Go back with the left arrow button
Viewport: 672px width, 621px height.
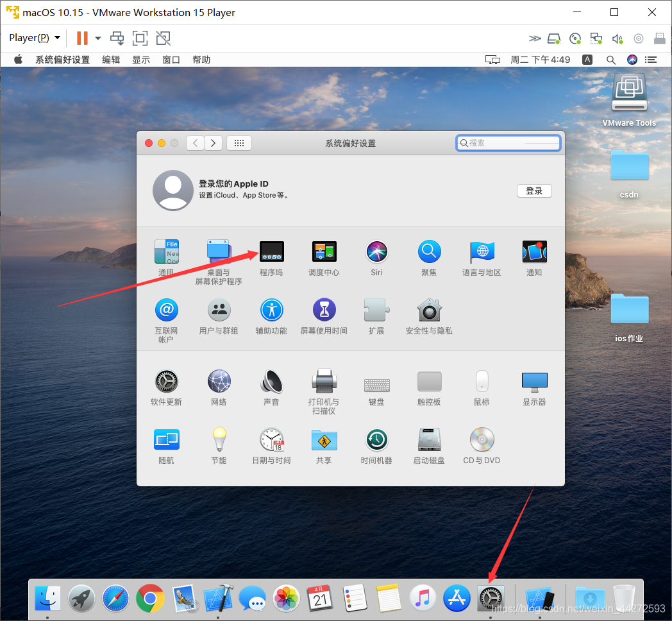point(196,143)
